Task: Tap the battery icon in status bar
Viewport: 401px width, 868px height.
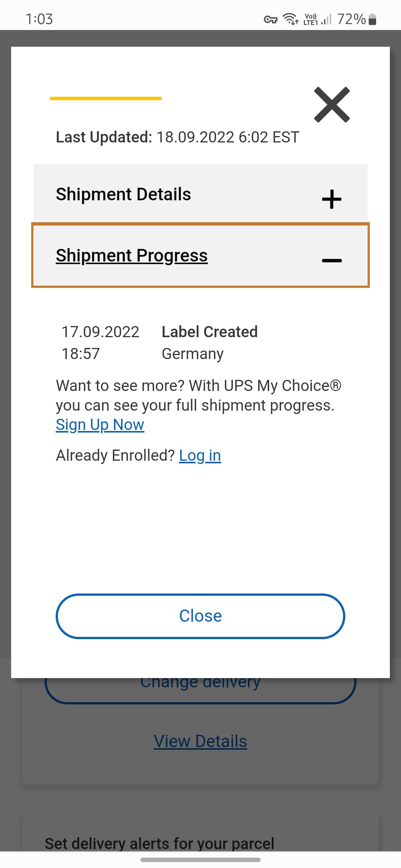Action: tap(372, 19)
